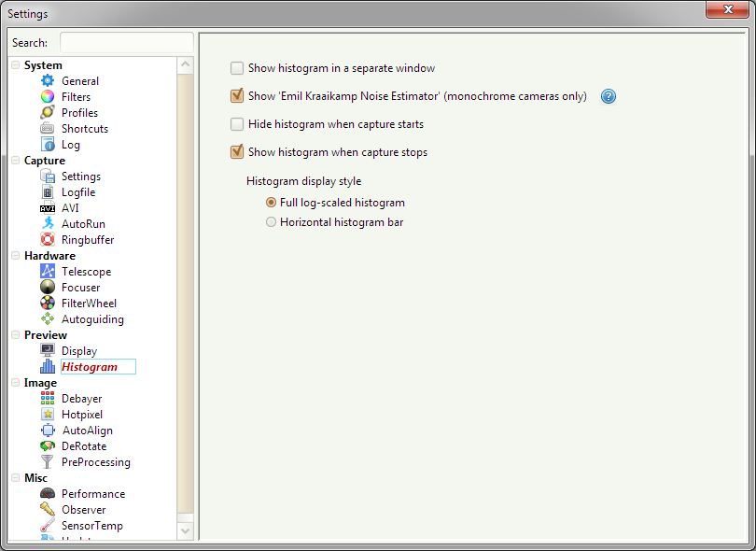Select the highlighted Histogram tree item
The height and width of the screenshot is (551, 756).
[98, 367]
